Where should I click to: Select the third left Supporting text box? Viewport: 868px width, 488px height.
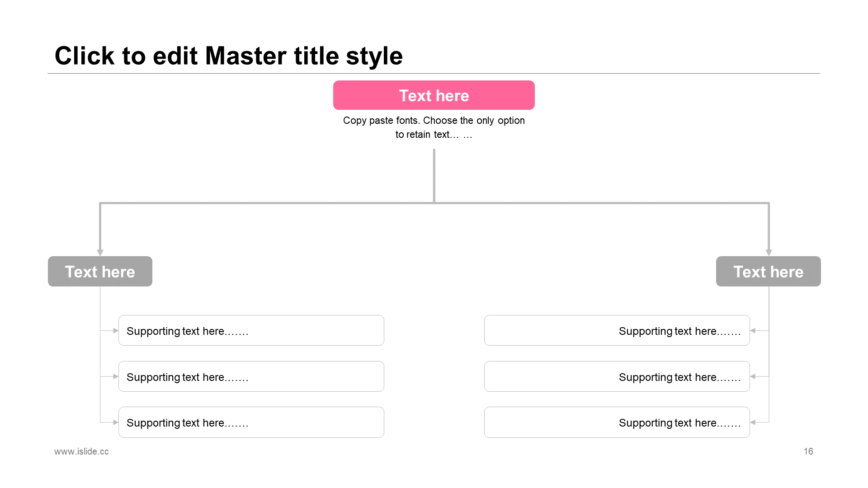tap(251, 422)
